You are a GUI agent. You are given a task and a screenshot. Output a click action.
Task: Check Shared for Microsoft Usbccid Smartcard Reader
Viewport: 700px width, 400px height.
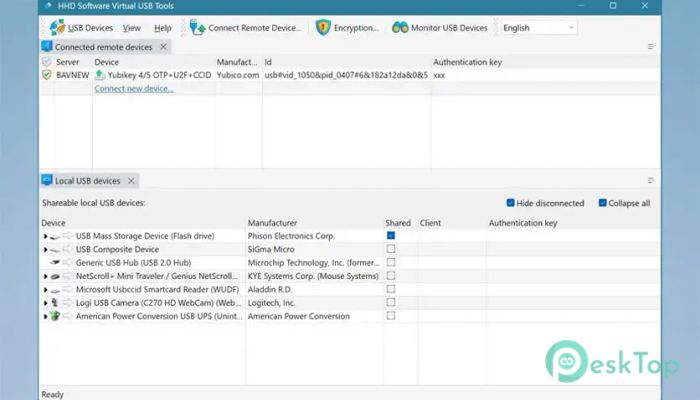[391, 289]
